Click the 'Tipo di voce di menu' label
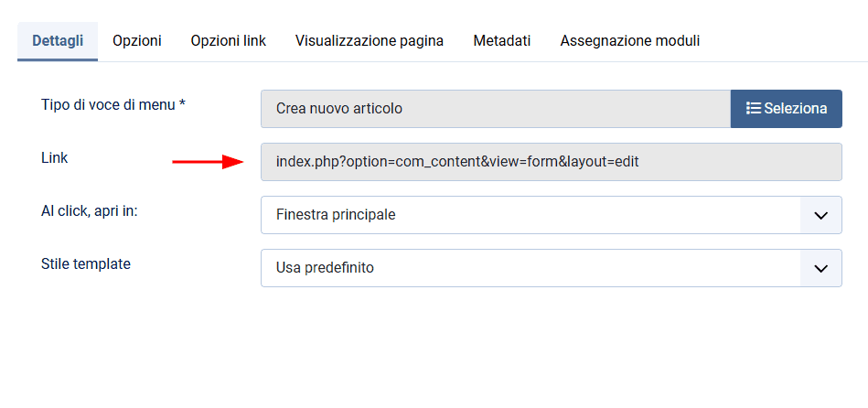868x408 pixels. (x=108, y=104)
